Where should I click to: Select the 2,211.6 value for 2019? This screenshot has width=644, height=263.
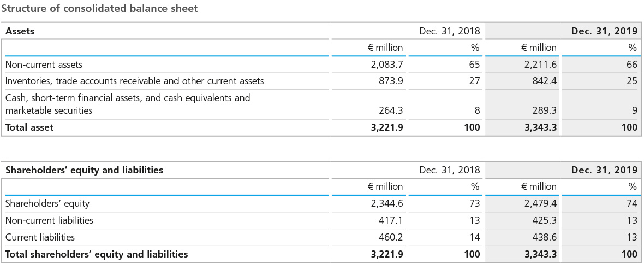(539, 65)
